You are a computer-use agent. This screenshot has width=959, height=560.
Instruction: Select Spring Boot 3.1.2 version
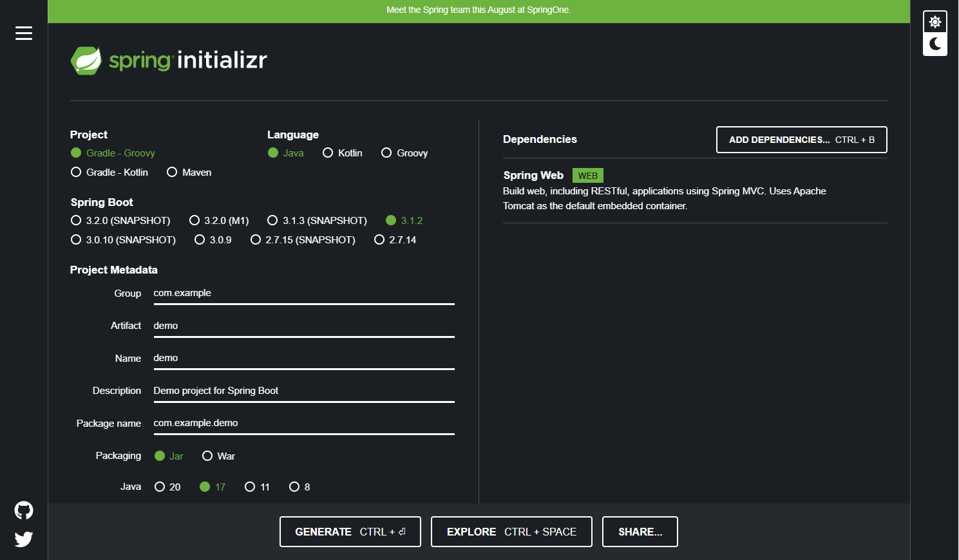[404, 221]
